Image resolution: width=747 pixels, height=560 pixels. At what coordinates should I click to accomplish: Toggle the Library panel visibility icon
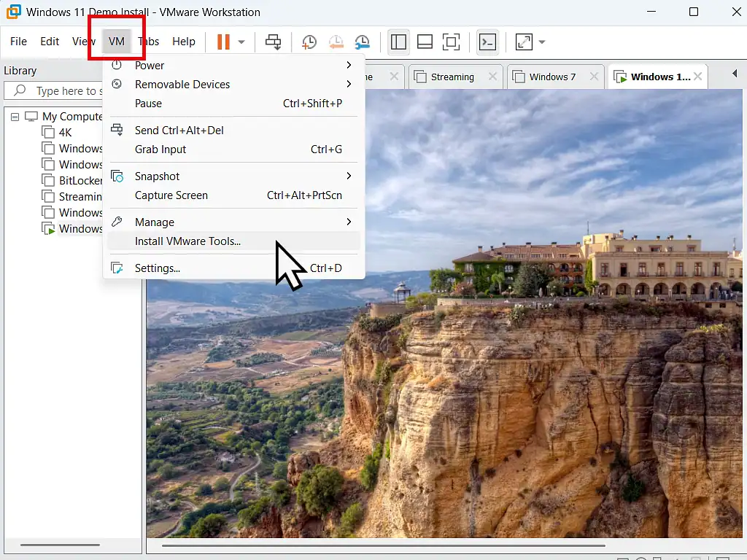398,42
